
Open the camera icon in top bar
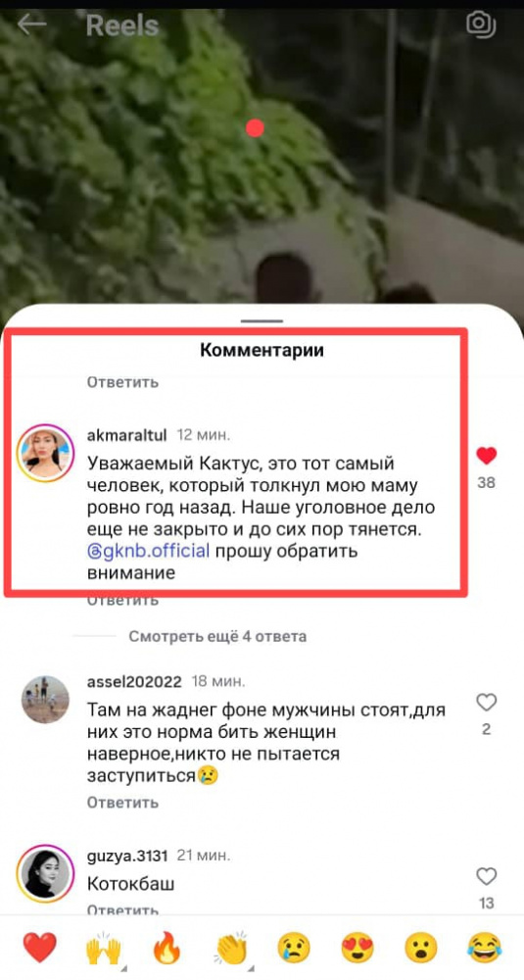(481, 25)
